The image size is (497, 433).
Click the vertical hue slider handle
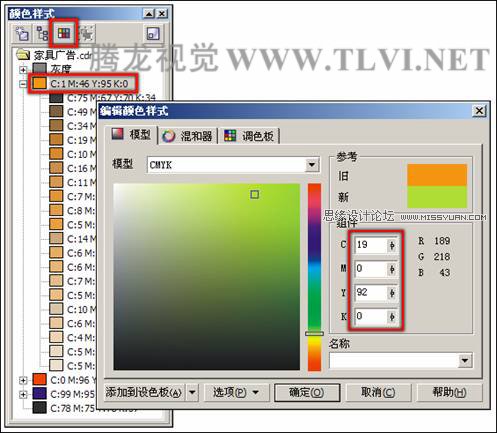(x=314, y=333)
